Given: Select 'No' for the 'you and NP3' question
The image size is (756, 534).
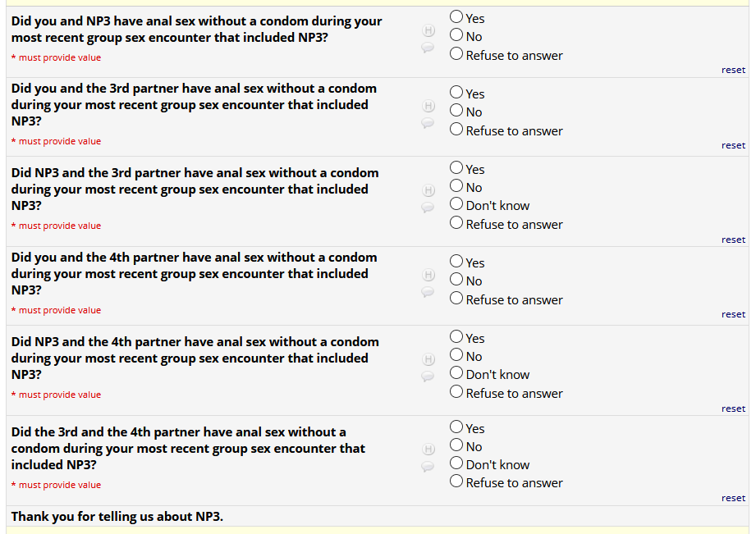Looking at the screenshot, I should click(x=456, y=35).
